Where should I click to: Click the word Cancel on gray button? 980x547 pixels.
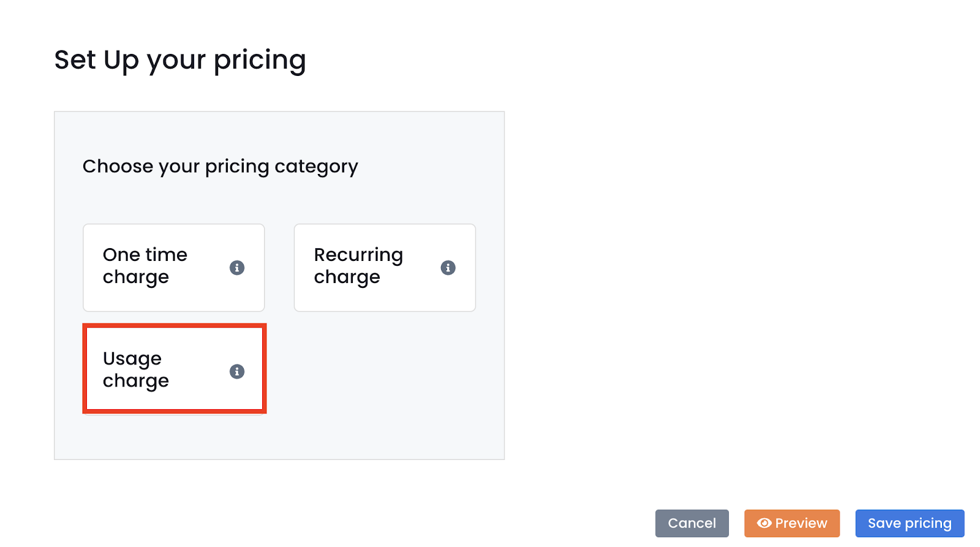(x=692, y=523)
